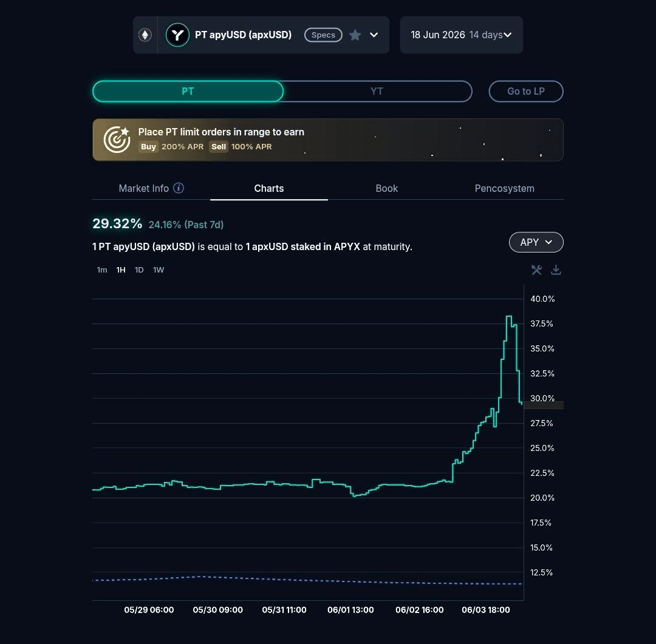Expand the market selector chevron
Image resolution: width=656 pixels, height=644 pixels.
[x=374, y=35]
